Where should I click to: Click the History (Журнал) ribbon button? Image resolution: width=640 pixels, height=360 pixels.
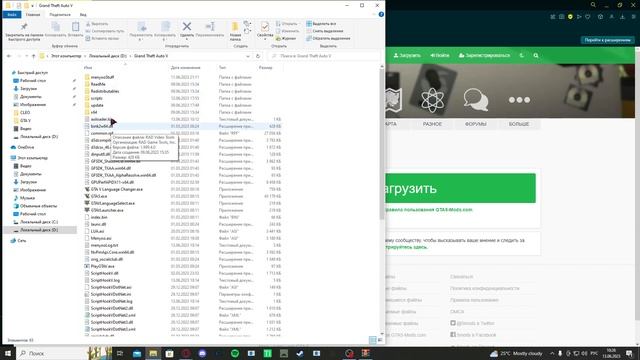(x=286, y=38)
